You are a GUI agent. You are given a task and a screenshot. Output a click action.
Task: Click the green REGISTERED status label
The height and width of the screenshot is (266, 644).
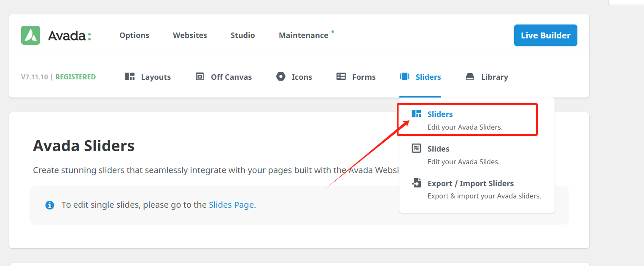pos(75,77)
